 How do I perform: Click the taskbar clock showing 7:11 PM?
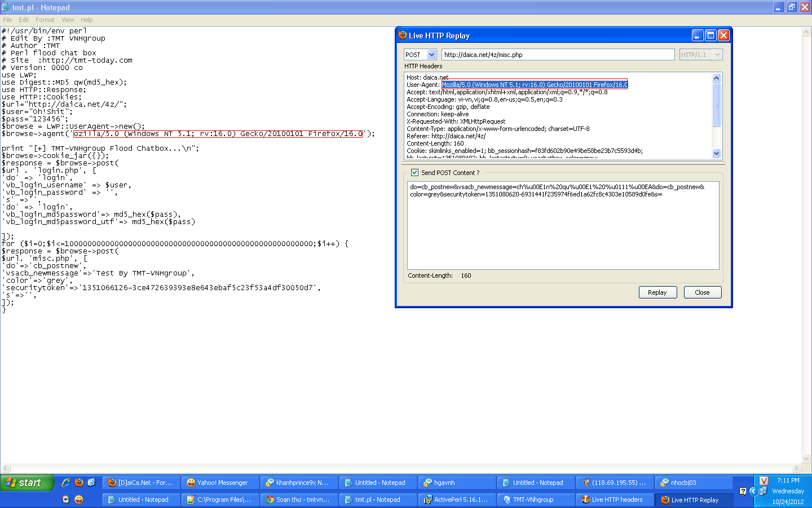click(788, 480)
